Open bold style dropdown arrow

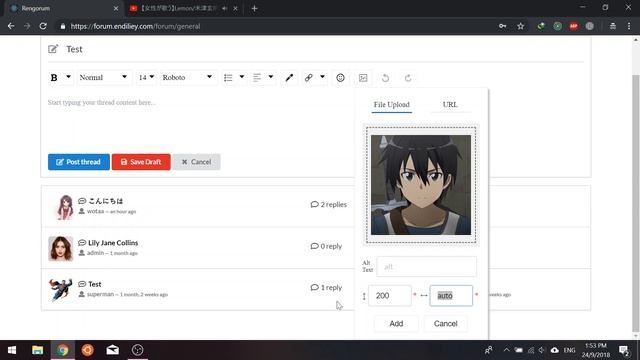pyautogui.click(x=68, y=77)
